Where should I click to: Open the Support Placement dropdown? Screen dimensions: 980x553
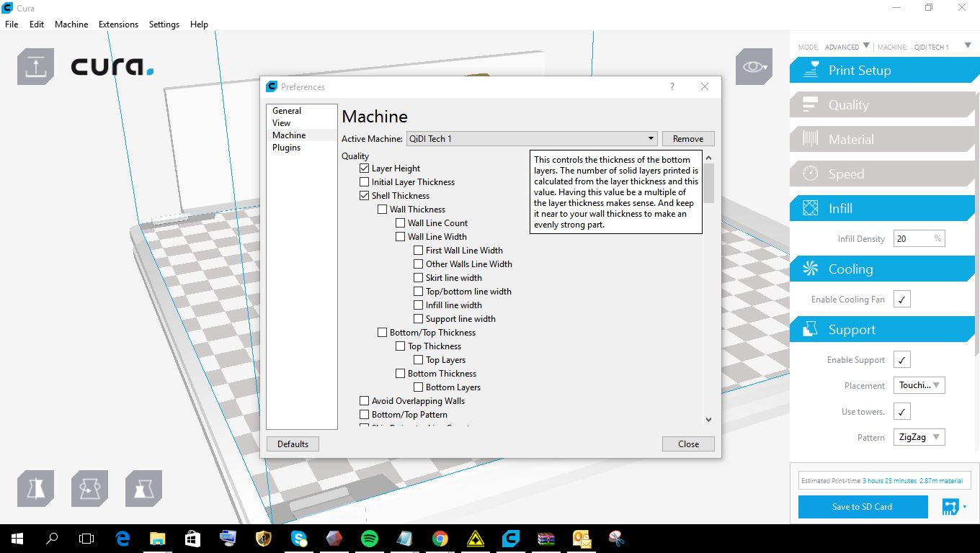click(x=919, y=385)
